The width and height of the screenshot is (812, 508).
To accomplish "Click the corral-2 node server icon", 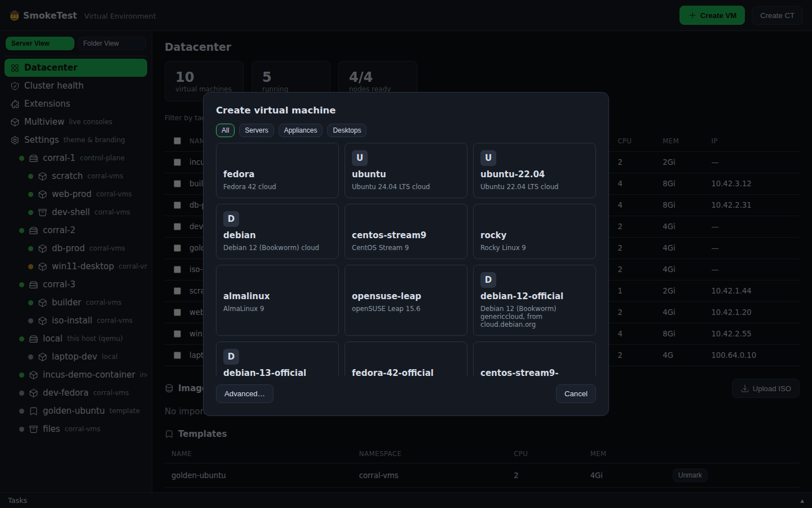I will click(34, 230).
